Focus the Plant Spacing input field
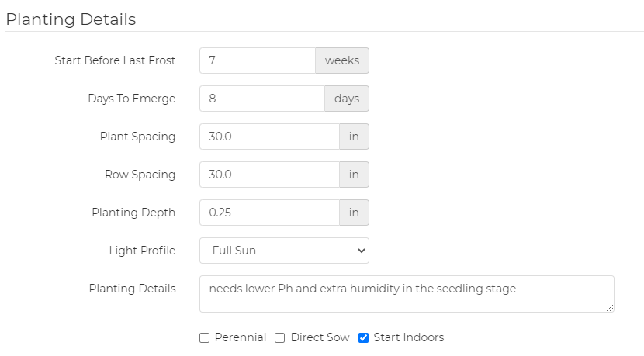Viewport: 644px width, 356px height. [269, 137]
